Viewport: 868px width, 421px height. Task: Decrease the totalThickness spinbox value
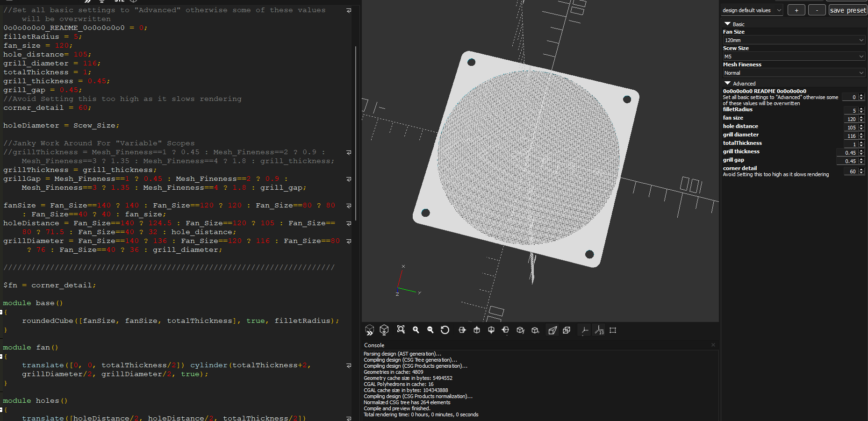[x=861, y=146]
